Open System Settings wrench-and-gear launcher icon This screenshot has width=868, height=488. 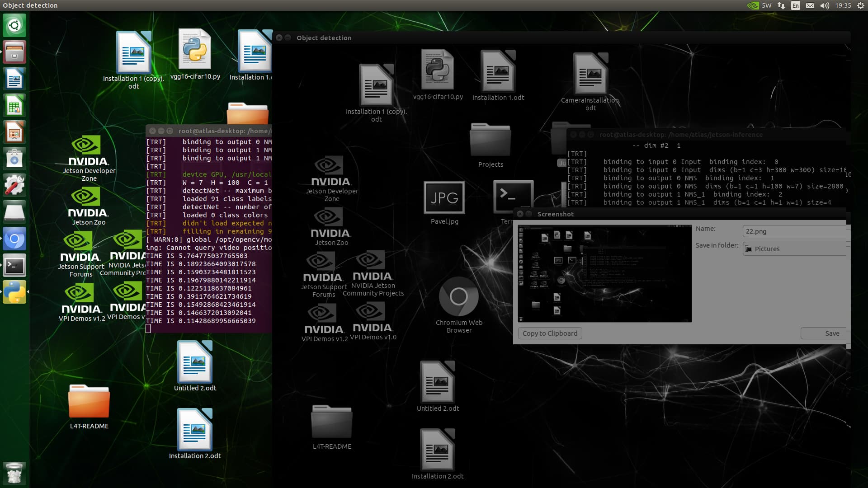[x=14, y=185]
